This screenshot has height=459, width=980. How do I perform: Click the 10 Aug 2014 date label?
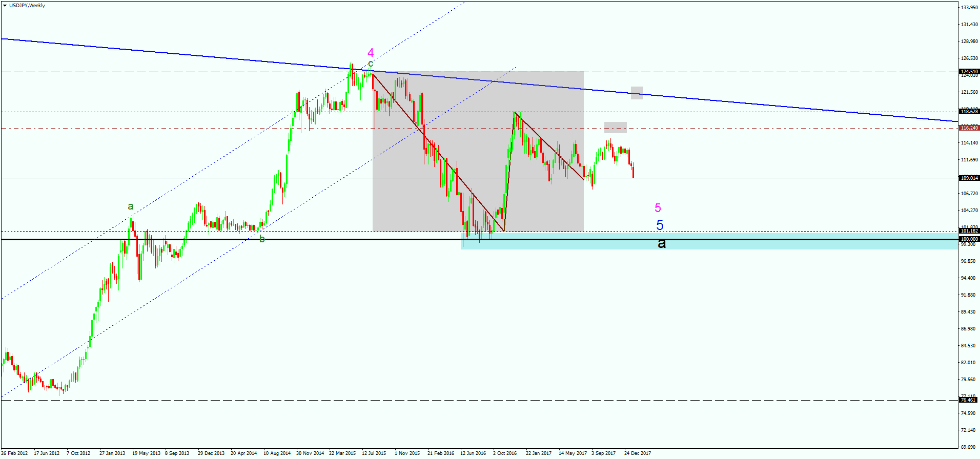coord(277,453)
